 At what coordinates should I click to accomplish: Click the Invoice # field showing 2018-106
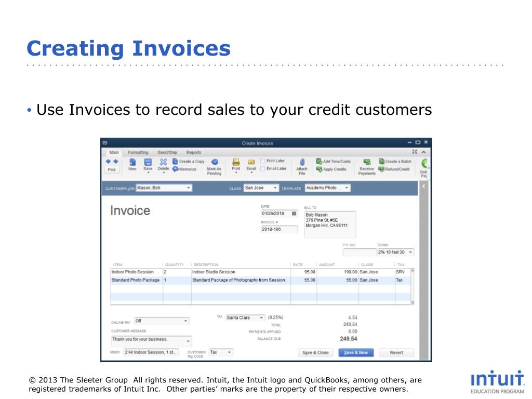tap(279, 229)
